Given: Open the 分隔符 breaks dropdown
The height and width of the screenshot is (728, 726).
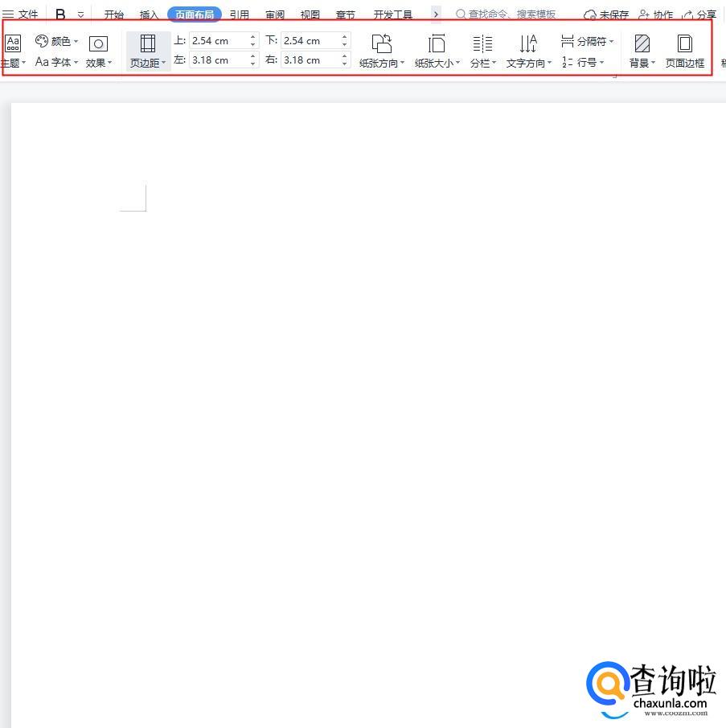Looking at the screenshot, I should (587, 42).
